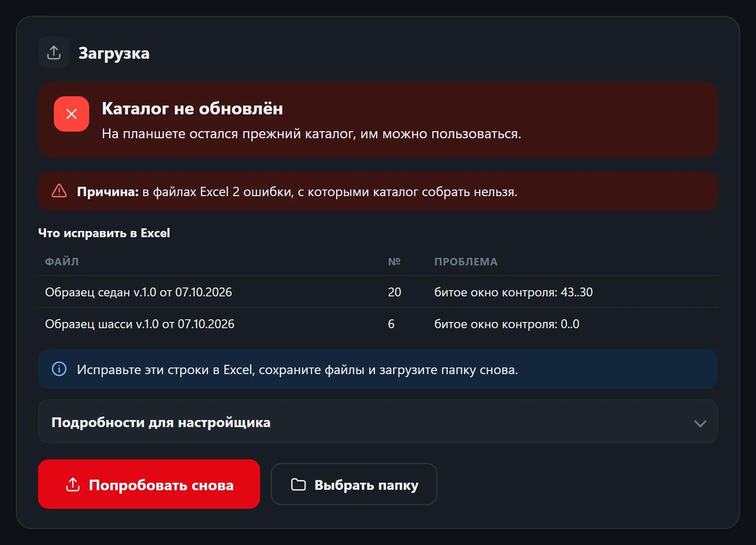Image resolution: width=756 pixels, height=545 pixels.
Task: Click the Что исправить в Excel heading
Action: pyautogui.click(x=104, y=233)
